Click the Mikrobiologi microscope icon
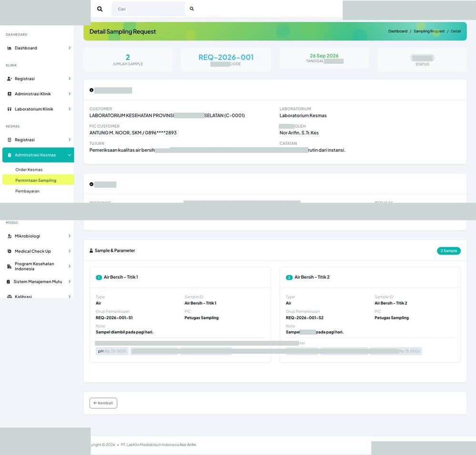Screen dimensions: 476x455 10,236
